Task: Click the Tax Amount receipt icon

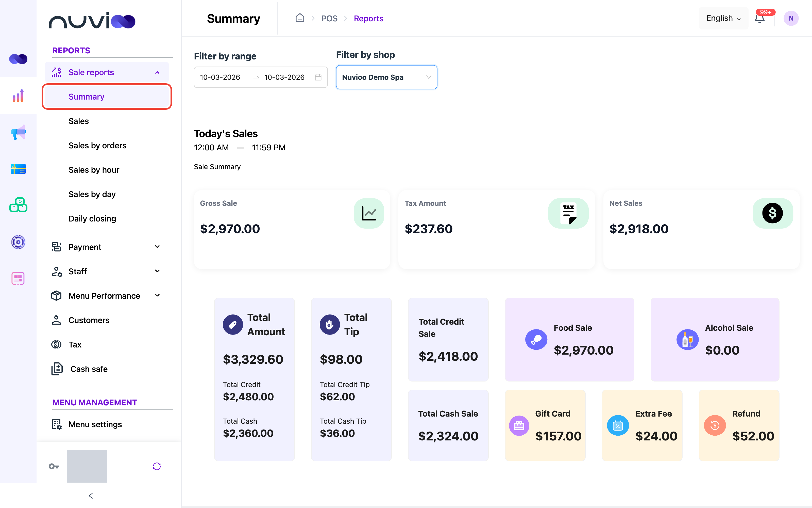Action: click(x=568, y=213)
